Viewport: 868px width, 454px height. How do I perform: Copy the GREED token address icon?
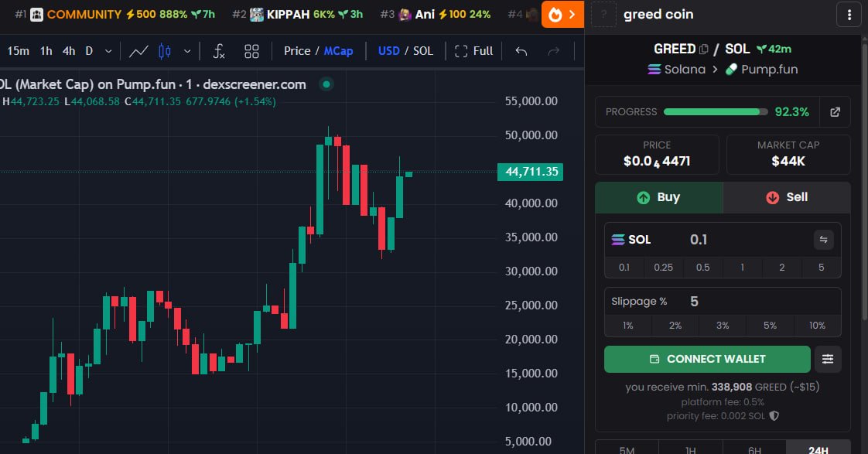coord(703,49)
